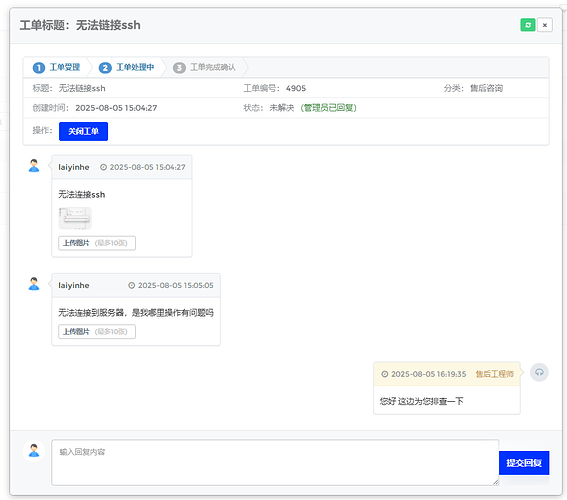
Task: Click 上传图片 under 无法连接到服务器 message
Action: pyautogui.click(x=97, y=332)
